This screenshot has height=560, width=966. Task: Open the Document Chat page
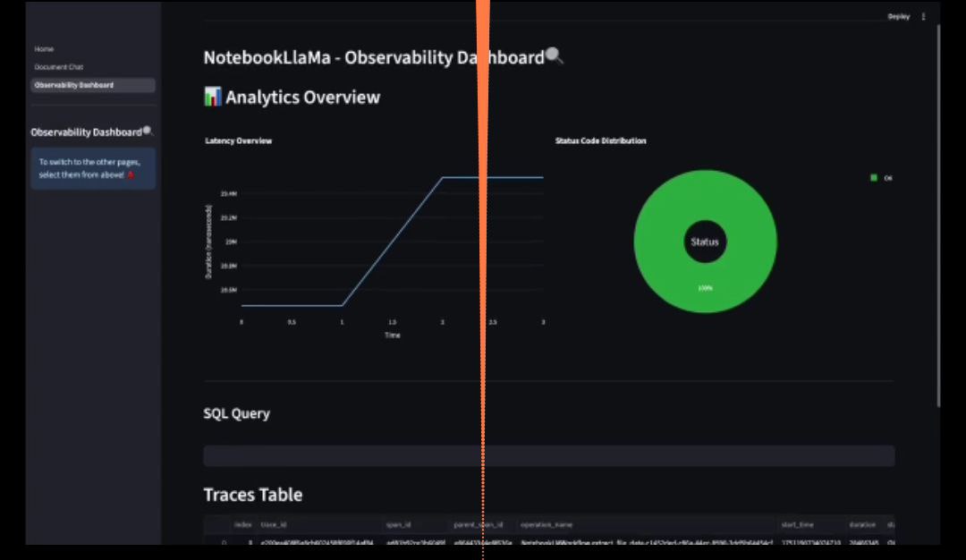tap(59, 67)
